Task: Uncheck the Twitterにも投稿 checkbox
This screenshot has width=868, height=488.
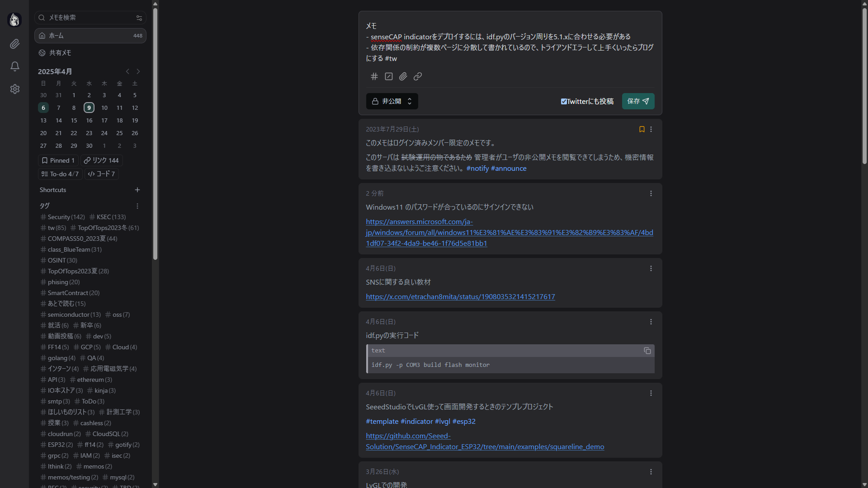Action: click(x=564, y=101)
